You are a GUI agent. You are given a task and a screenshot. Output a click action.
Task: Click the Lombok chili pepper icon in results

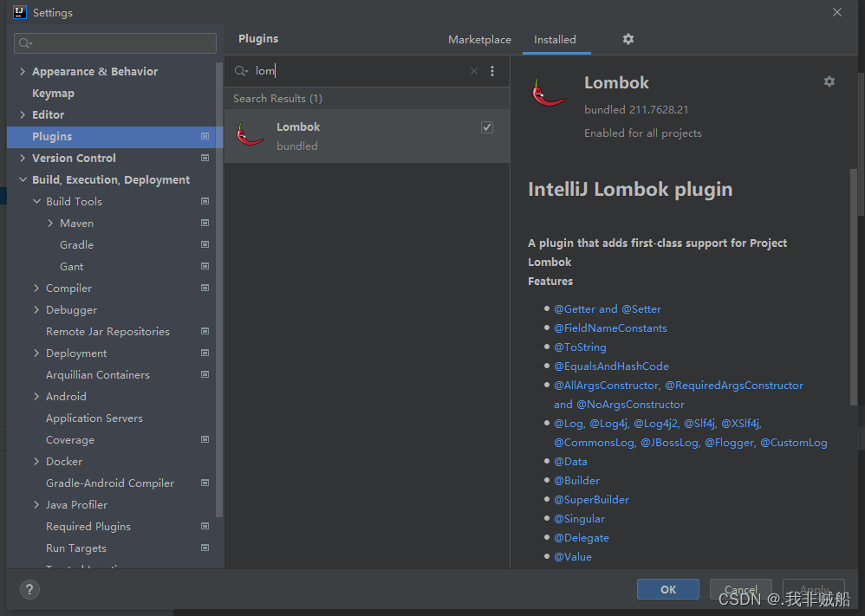click(250, 134)
